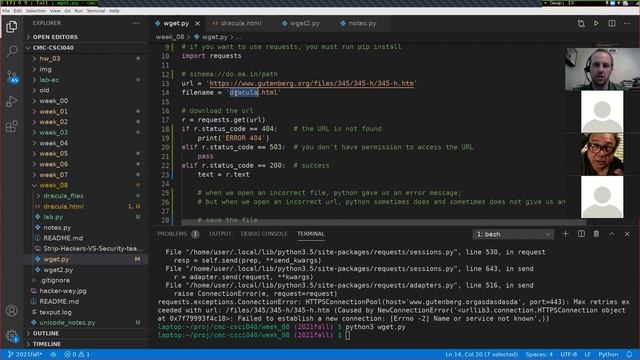Open the Selection menu
640x360 pixels.
[x=36, y=11]
